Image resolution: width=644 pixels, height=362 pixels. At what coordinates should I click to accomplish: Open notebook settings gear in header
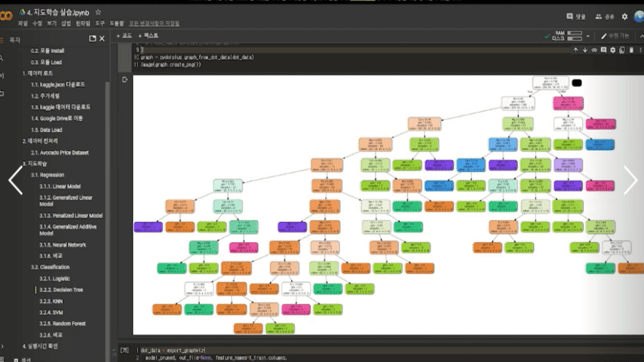[624, 16]
